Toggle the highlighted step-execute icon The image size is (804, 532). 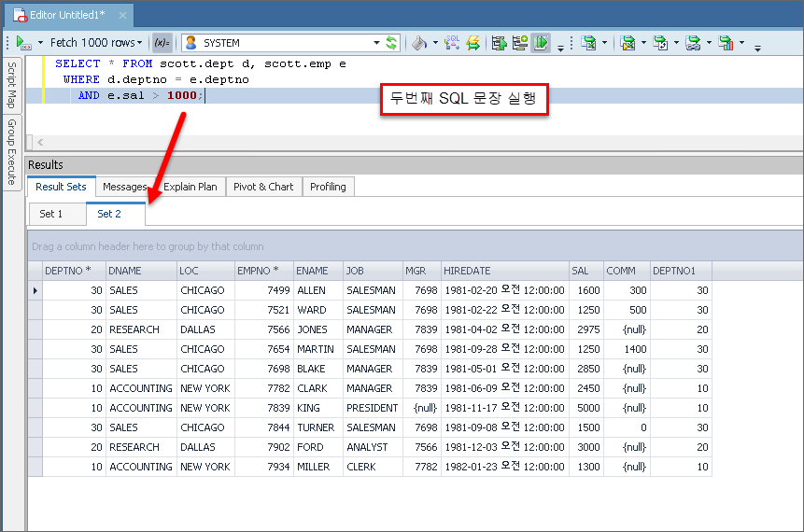click(x=541, y=43)
